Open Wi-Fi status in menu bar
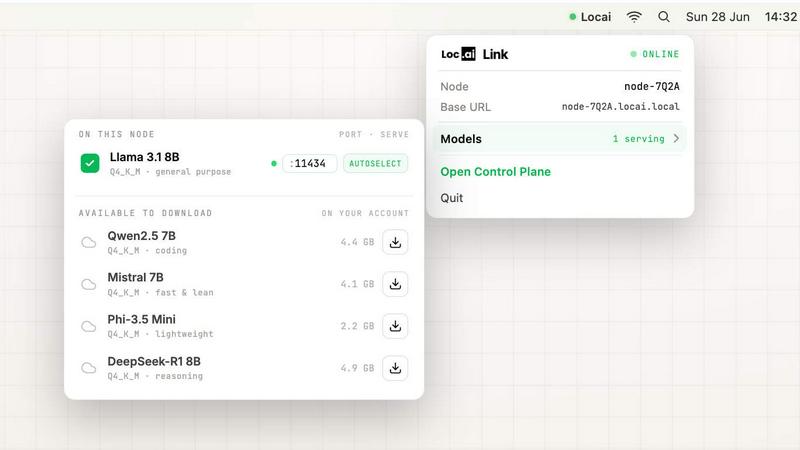Viewport: 800px width, 450px height. click(634, 17)
